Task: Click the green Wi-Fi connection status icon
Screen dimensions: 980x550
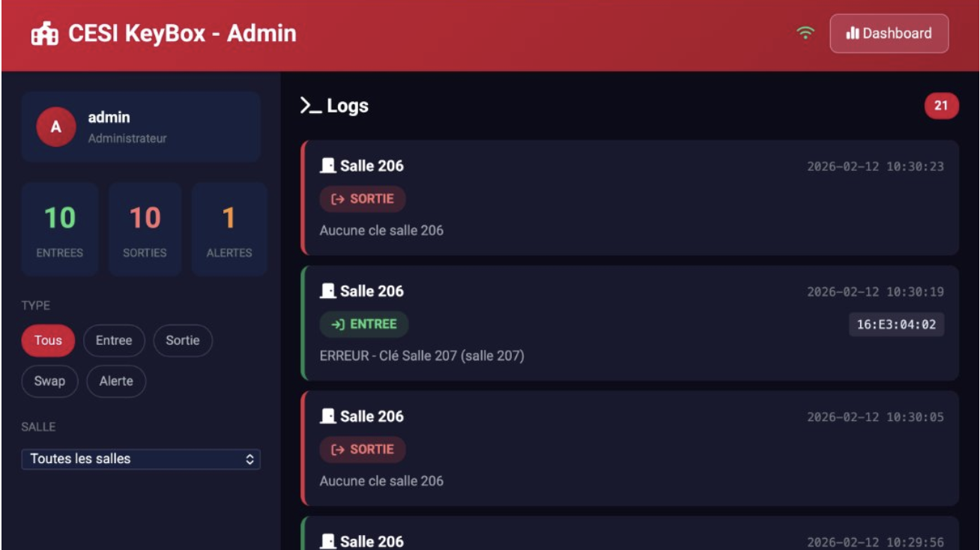Action: 805,34
